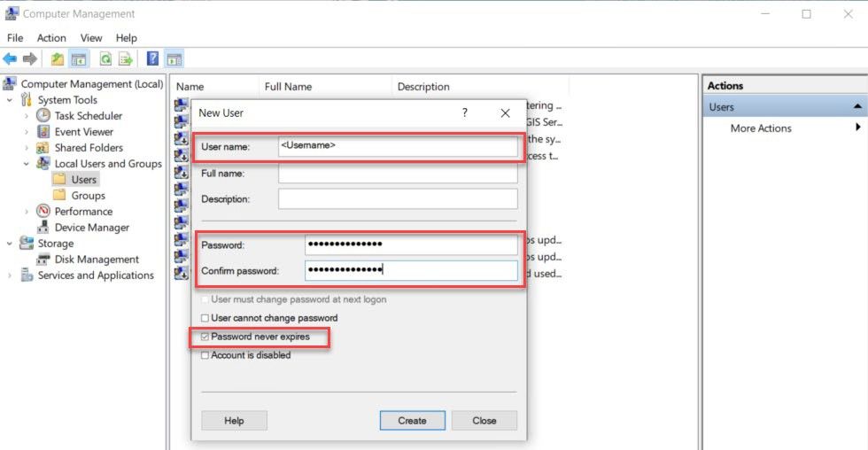
Task: Open More Actions in Actions pane
Action: (x=761, y=128)
